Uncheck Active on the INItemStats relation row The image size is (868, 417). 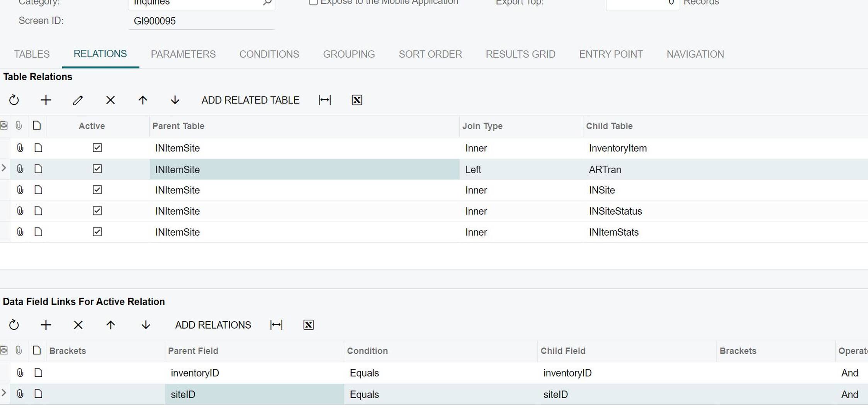97,232
